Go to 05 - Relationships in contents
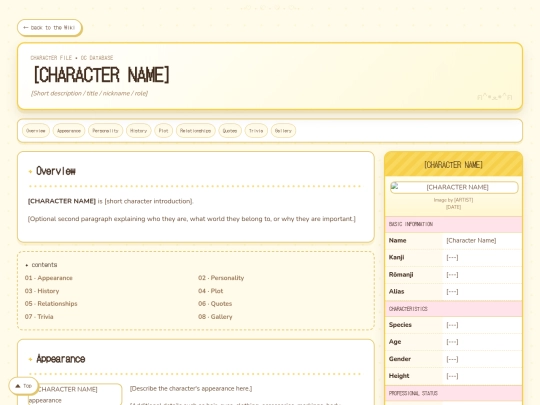Image resolution: width=540 pixels, height=405 pixels. (x=51, y=304)
